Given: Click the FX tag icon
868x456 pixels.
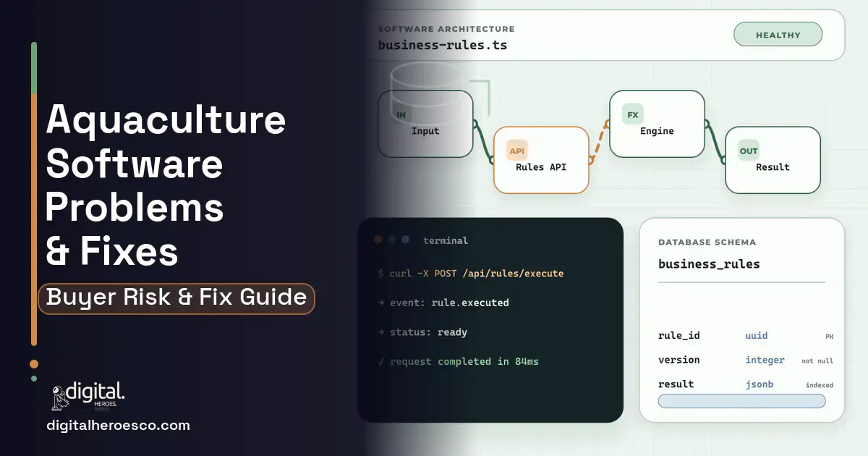Looking at the screenshot, I should (633, 114).
